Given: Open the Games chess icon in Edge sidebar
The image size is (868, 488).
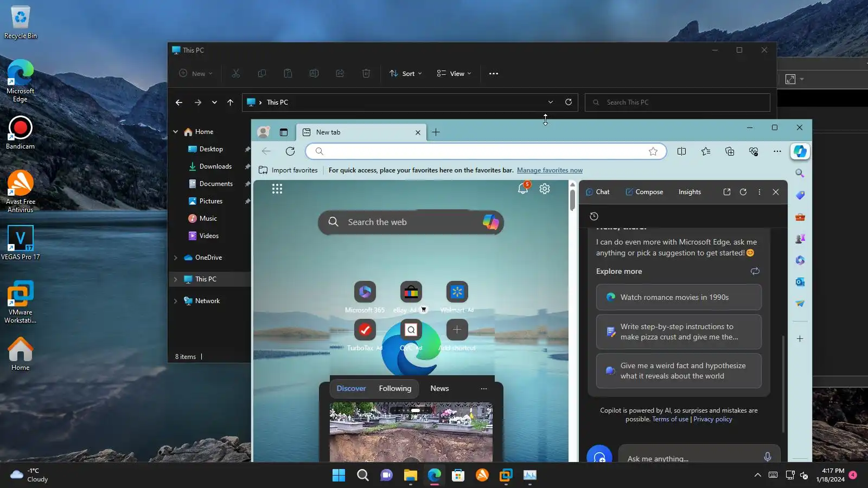Looking at the screenshot, I should 800,239.
